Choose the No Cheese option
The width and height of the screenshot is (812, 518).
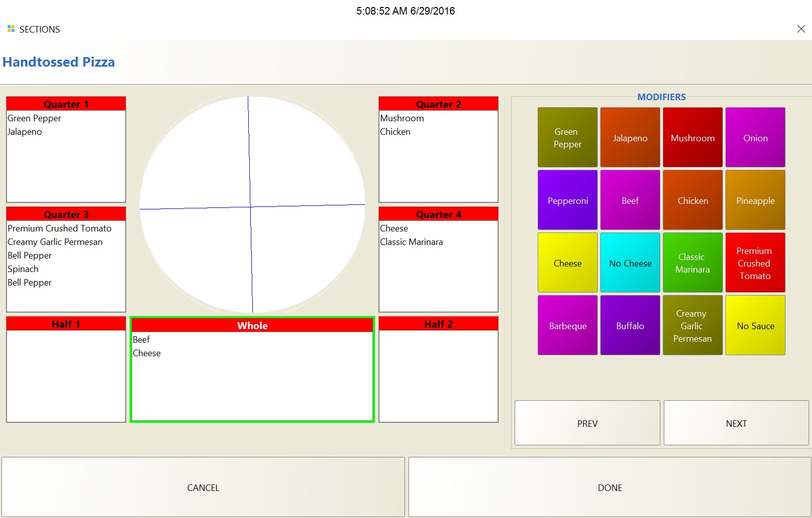[630, 263]
